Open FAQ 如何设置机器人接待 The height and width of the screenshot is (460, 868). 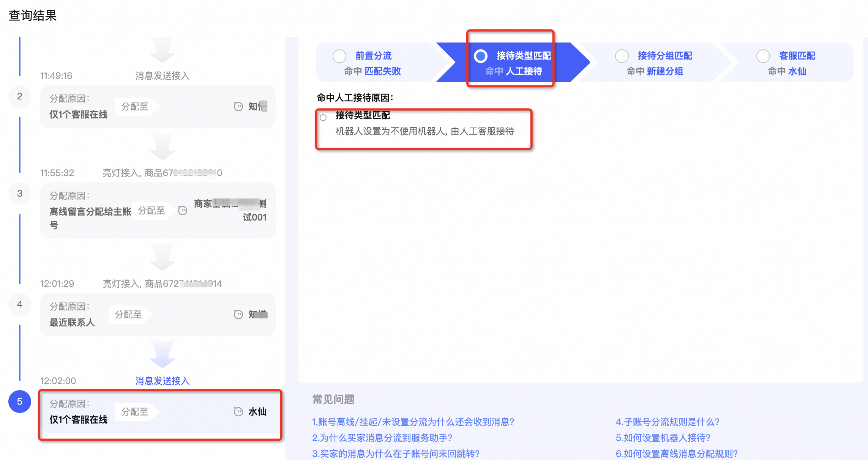tap(663, 438)
